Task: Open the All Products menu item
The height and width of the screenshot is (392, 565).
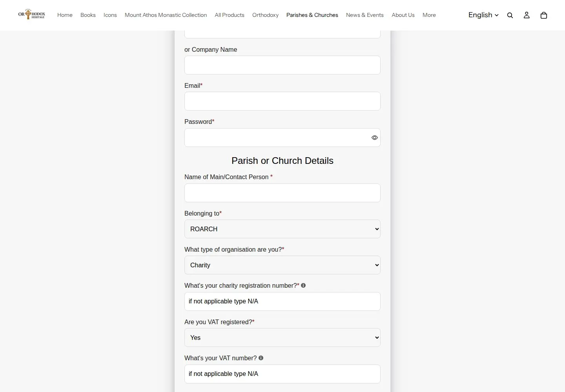Action: (230, 15)
